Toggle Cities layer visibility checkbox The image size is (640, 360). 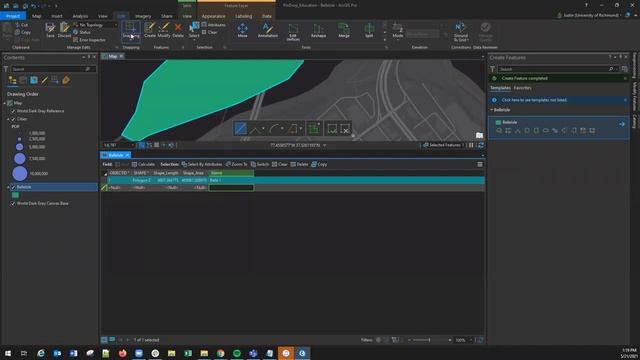[13, 119]
